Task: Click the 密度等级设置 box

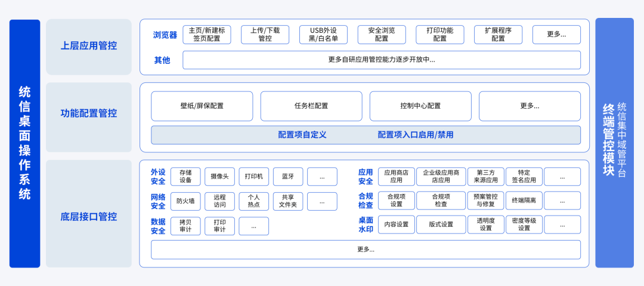Action: [x=524, y=225]
